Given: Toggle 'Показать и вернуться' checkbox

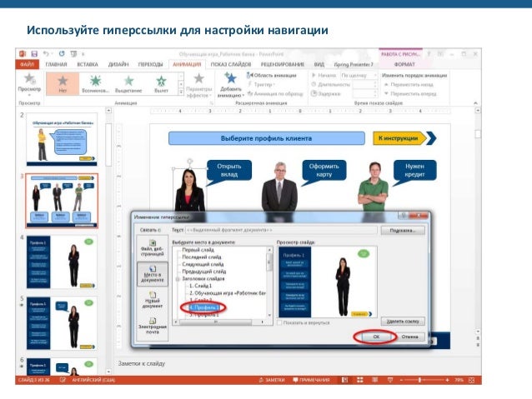Looking at the screenshot, I should pos(279,322).
